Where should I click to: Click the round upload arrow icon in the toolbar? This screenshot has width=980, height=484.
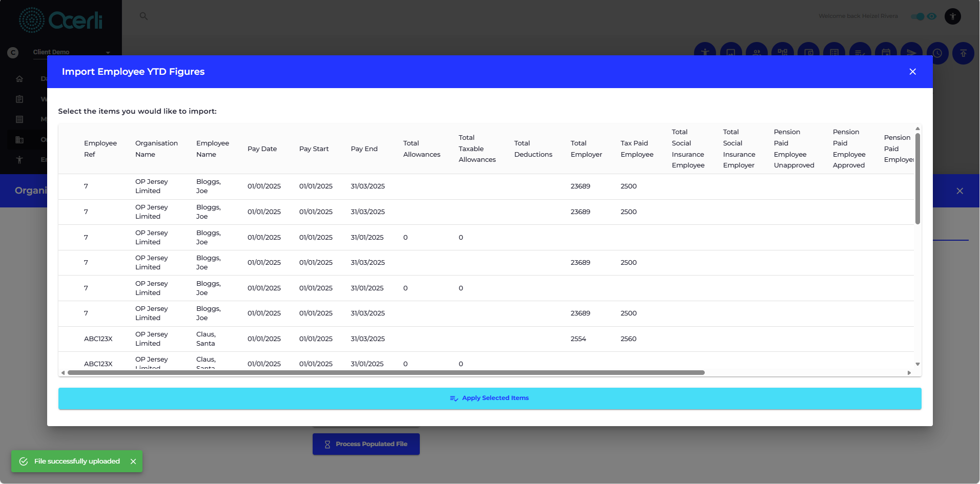click(x=963, y=53)
